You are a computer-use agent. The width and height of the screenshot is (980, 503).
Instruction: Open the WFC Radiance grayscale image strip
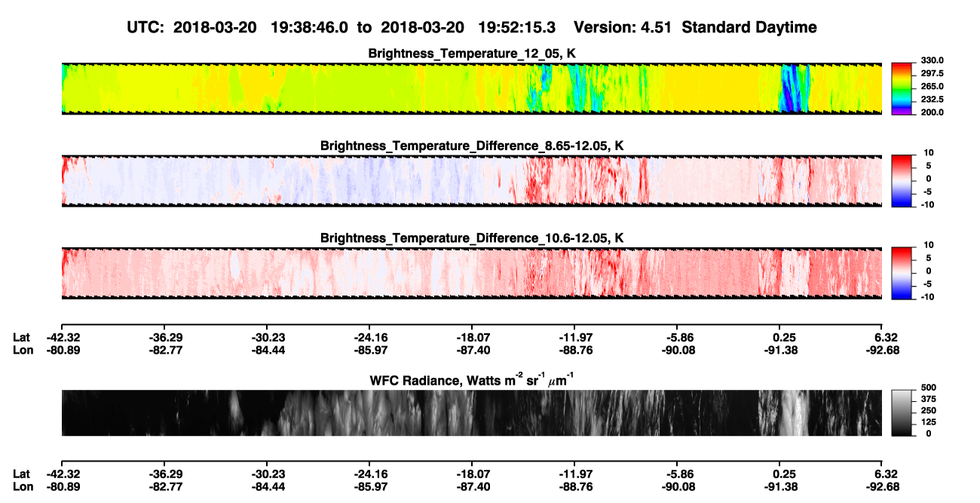(472, 413)
